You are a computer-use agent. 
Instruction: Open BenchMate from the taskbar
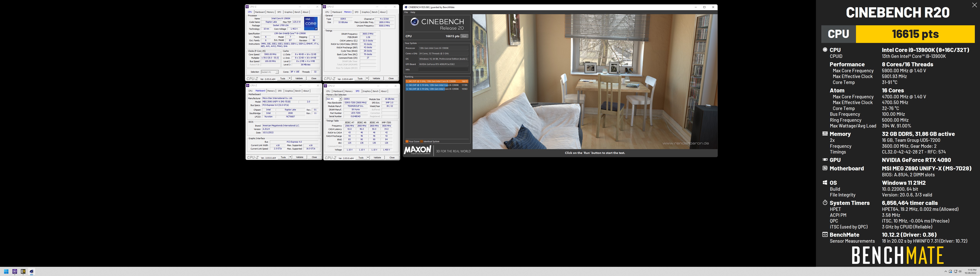click(23, 272)
